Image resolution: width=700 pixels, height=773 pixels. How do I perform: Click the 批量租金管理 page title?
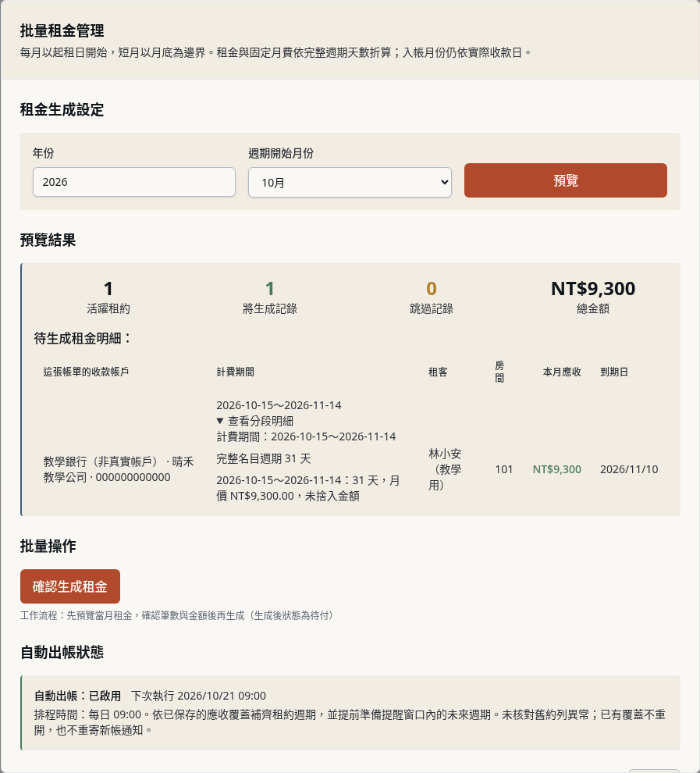point(62,30)
